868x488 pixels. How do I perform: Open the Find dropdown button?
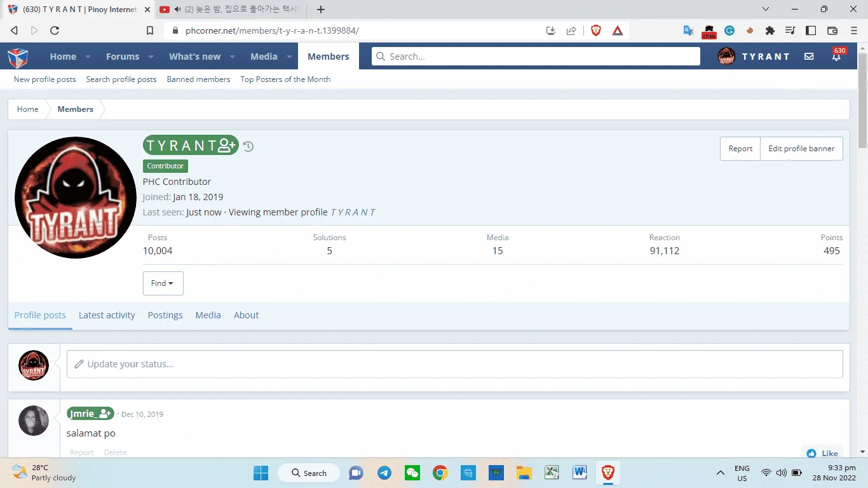(x=163, y=283)
